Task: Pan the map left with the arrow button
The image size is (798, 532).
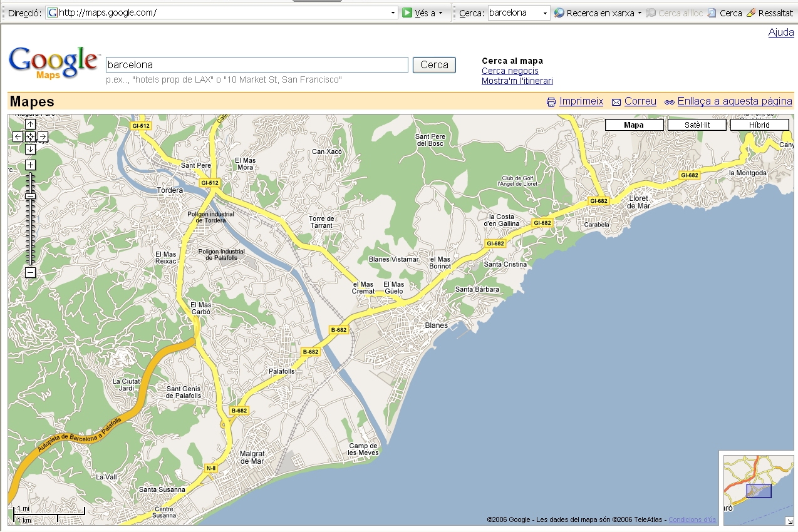Action: click(x=18, y=137)
